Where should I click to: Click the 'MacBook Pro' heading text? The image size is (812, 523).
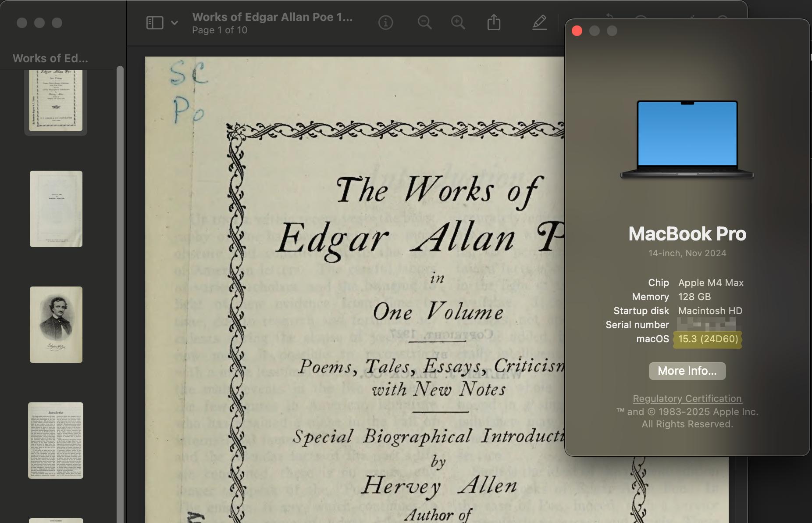point(687,233)
